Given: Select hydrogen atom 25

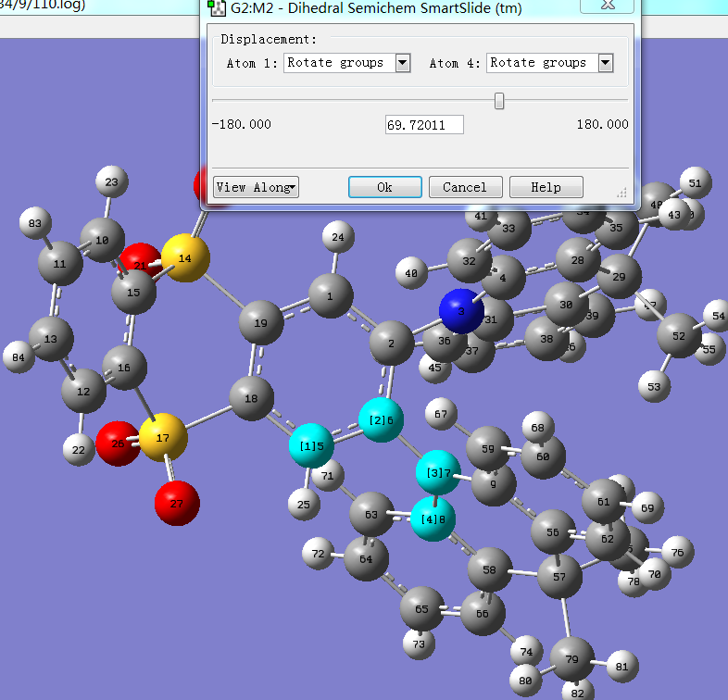Looking at the screenshot, I should point(304,504).
